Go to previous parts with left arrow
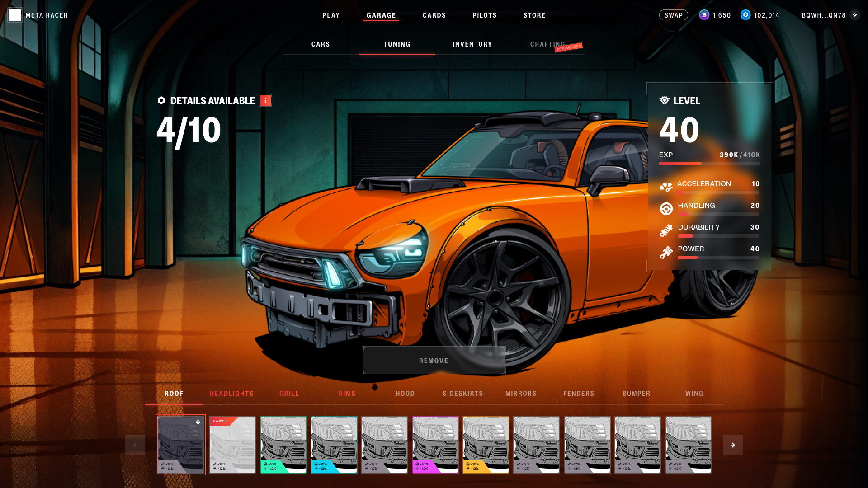868x488 pixels. tap(135, 445)
